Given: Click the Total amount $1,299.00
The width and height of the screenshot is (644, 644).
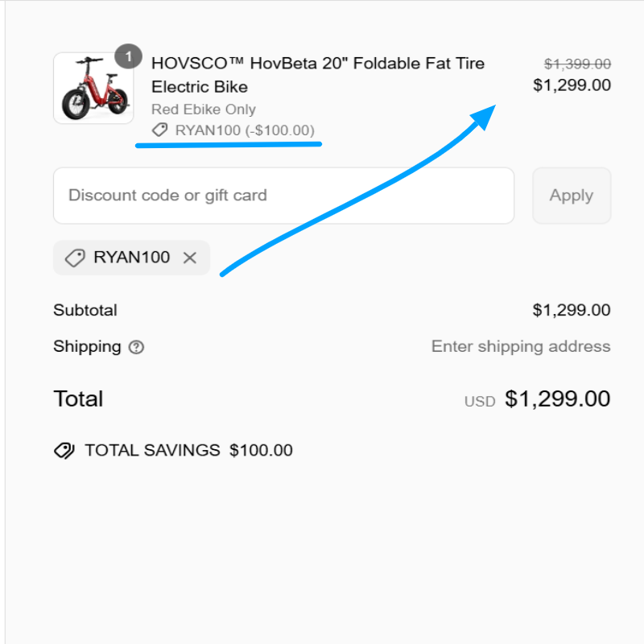Looking at the screenshot, I should [x=557, y=398].
